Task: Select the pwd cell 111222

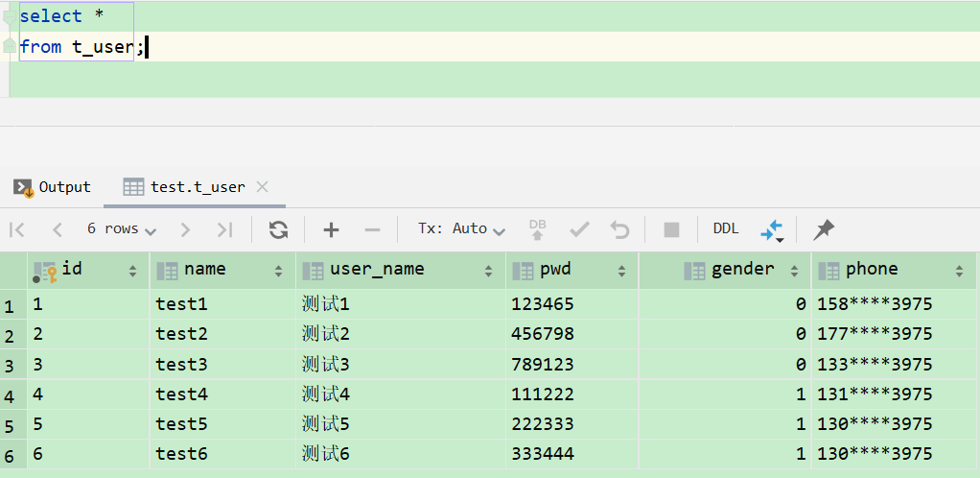Action: click(x=572, y=394)
